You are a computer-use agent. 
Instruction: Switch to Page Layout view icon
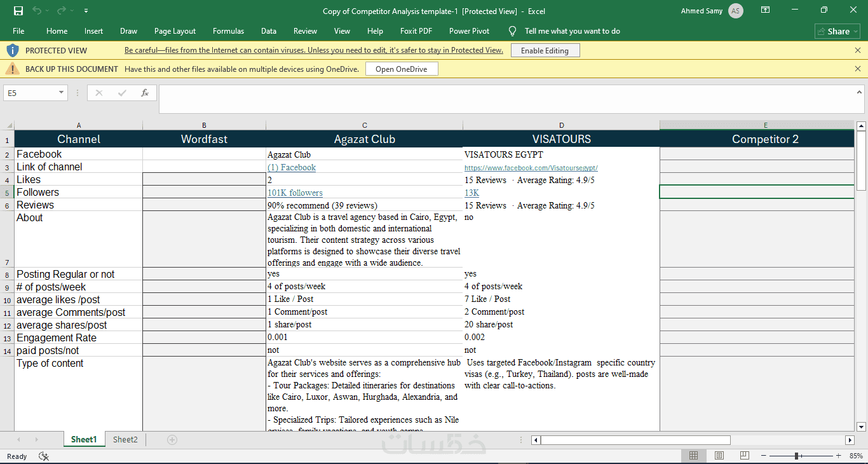coord(719,456)
